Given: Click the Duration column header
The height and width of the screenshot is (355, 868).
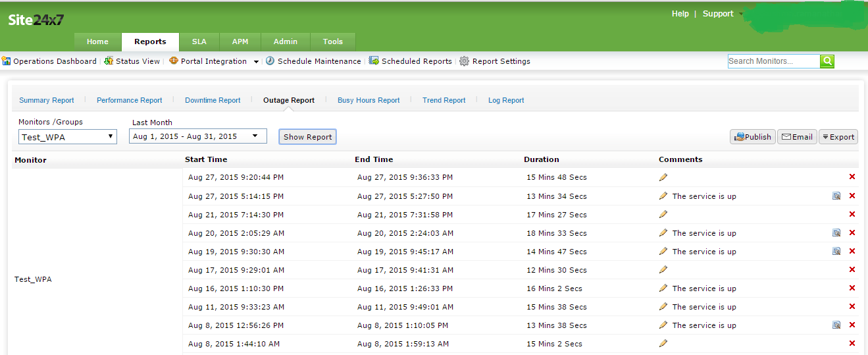Looking at the screenshot, I should point(542,159).
